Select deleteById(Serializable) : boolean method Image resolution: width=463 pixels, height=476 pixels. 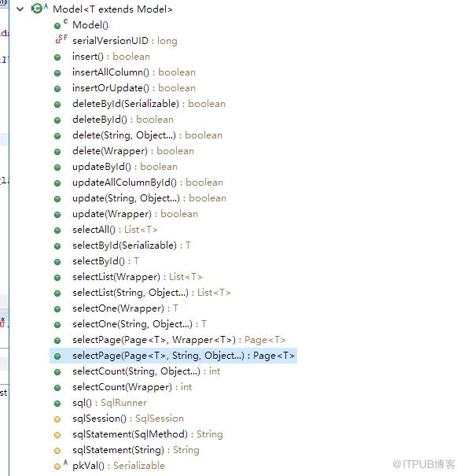click(x=149, y=104)
